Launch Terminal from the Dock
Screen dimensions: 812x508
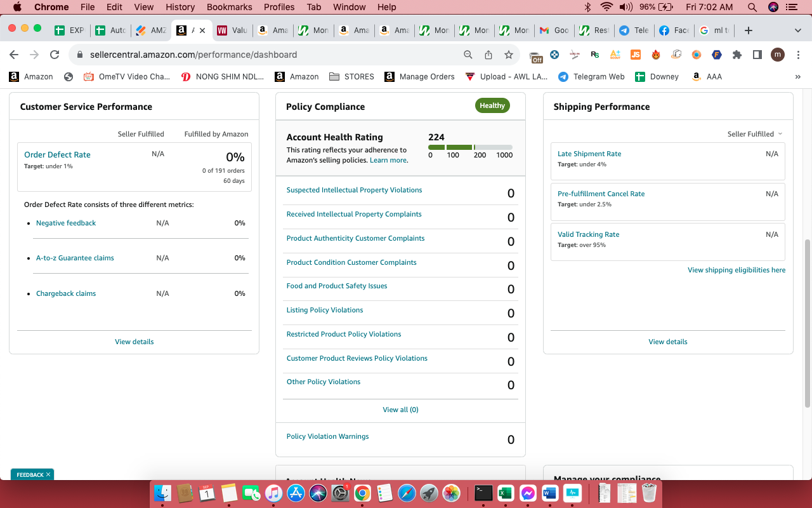tap(484, 493)
